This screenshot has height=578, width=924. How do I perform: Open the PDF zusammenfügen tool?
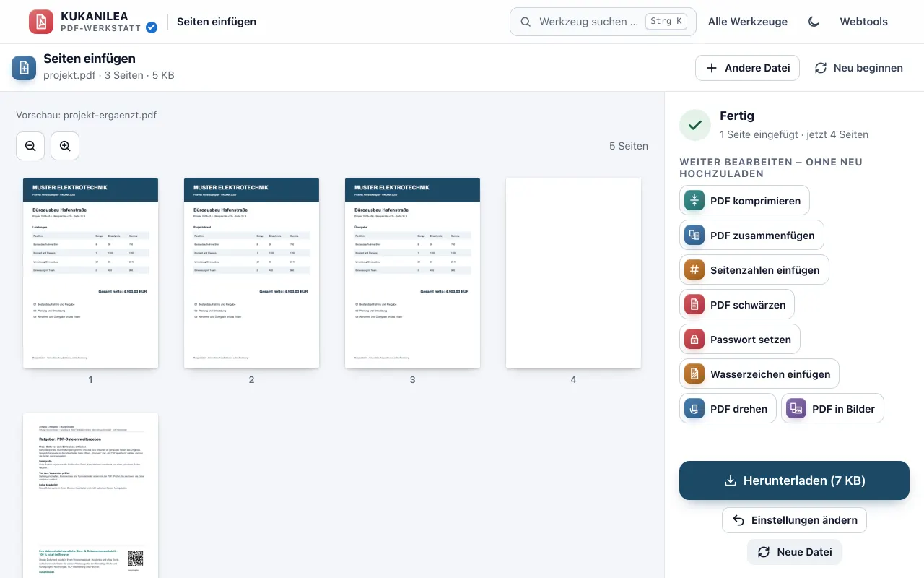pyautogui.click(x=751, y=236)
